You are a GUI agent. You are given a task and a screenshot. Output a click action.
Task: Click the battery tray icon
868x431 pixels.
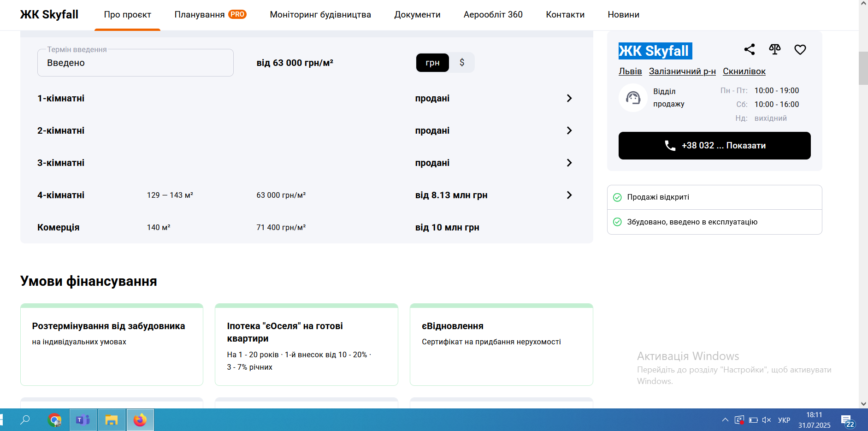click(753, 420)
